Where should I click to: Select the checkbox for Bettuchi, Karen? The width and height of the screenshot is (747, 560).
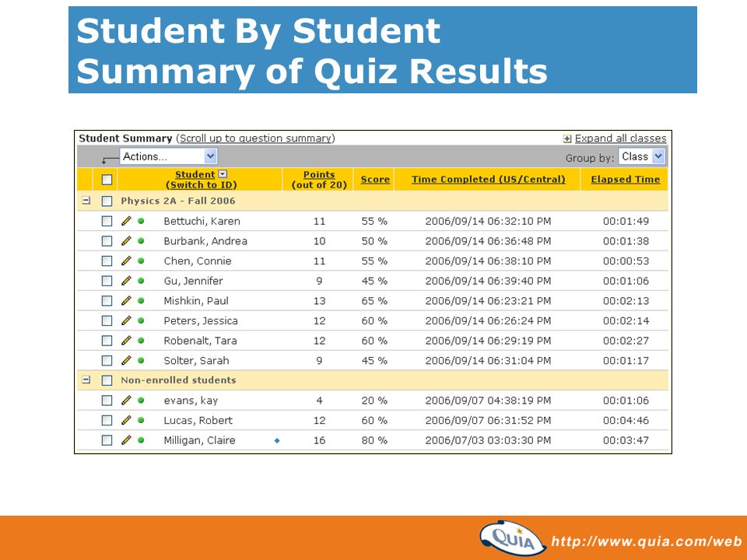pyautogui.click(x=107, y=221)
